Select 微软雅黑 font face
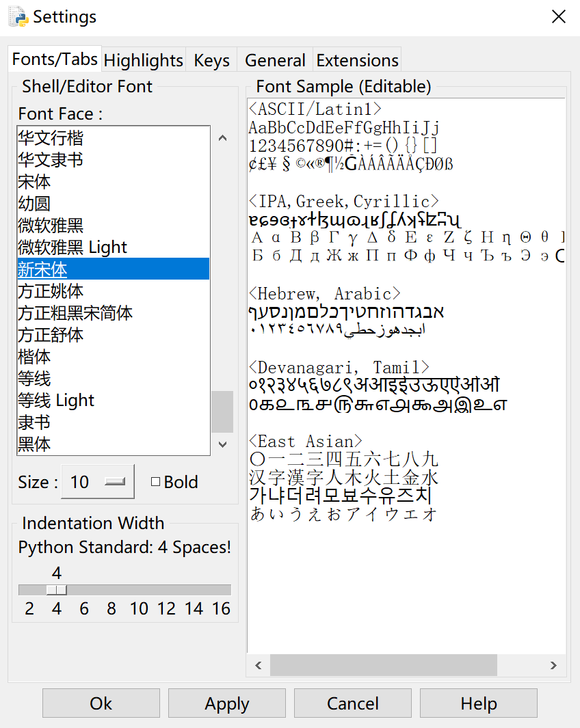 [114, 225]
